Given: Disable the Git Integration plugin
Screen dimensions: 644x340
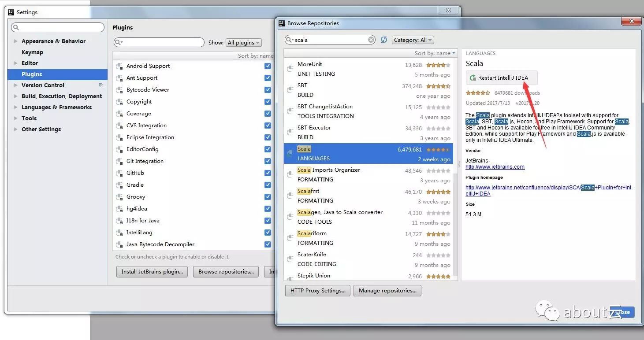Looking at the screenshot, I should tap(268, 161).
